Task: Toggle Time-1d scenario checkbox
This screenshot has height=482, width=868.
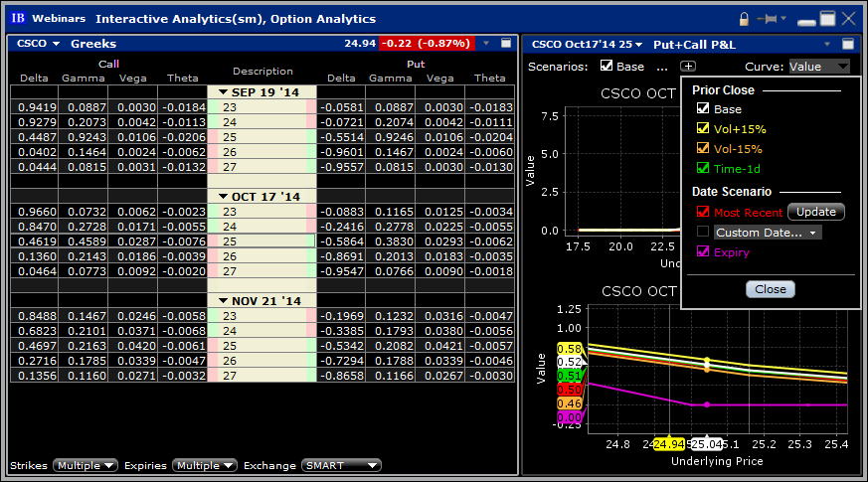Action: (x=703, y=168)
